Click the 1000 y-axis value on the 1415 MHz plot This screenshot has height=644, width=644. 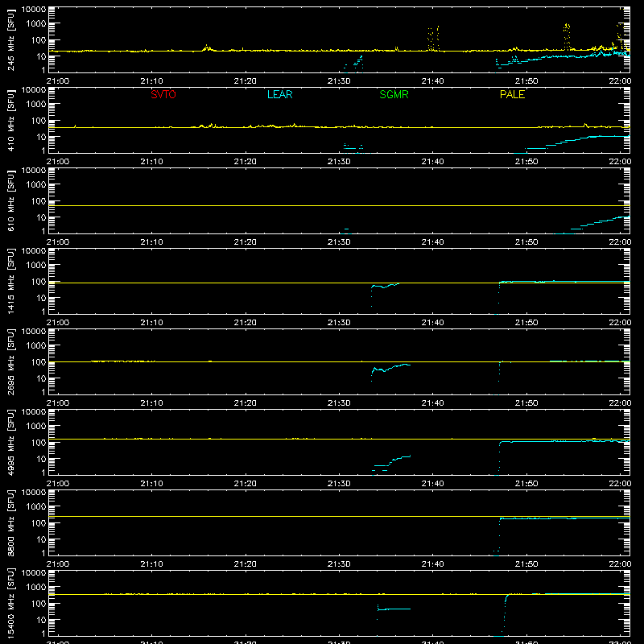point(36,265)
